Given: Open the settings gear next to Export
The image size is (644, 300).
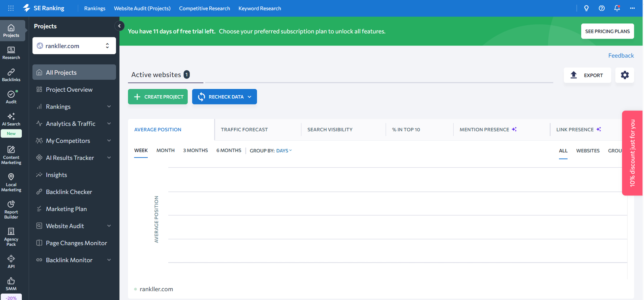Looking at the screenshot, I should (x=625, y=75).
